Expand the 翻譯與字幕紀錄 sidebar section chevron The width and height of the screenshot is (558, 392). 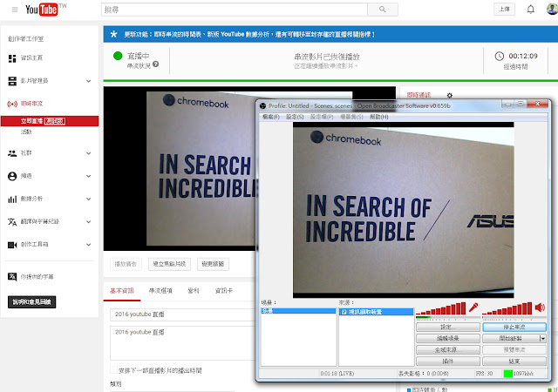[89, 222]
